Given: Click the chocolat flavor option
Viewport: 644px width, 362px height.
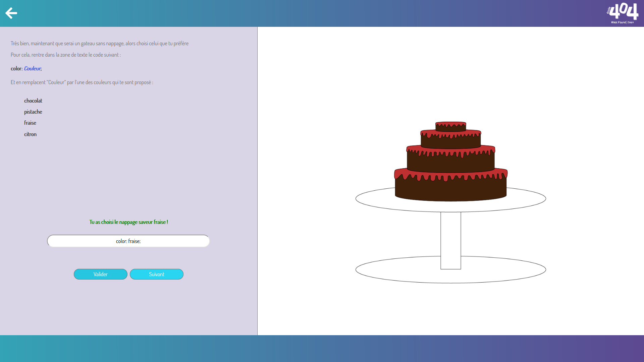Looking at the screenshot, I should point(33,101).
